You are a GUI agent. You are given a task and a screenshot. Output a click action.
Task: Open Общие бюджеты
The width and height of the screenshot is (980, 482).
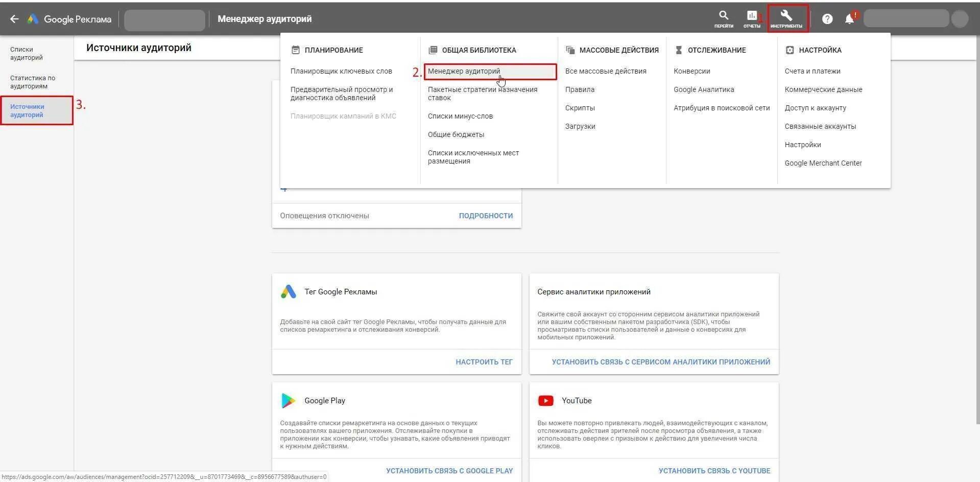(456, 134)
